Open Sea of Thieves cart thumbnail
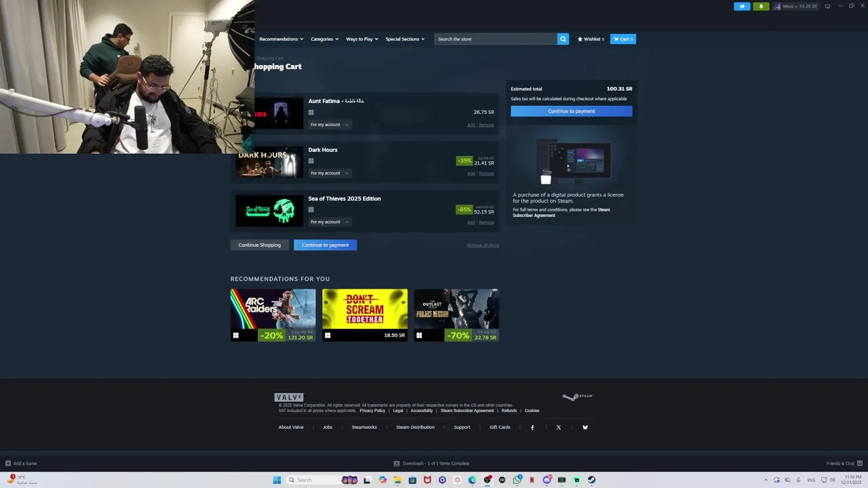The width and height of the screenshot is (868, 488). 269,211
